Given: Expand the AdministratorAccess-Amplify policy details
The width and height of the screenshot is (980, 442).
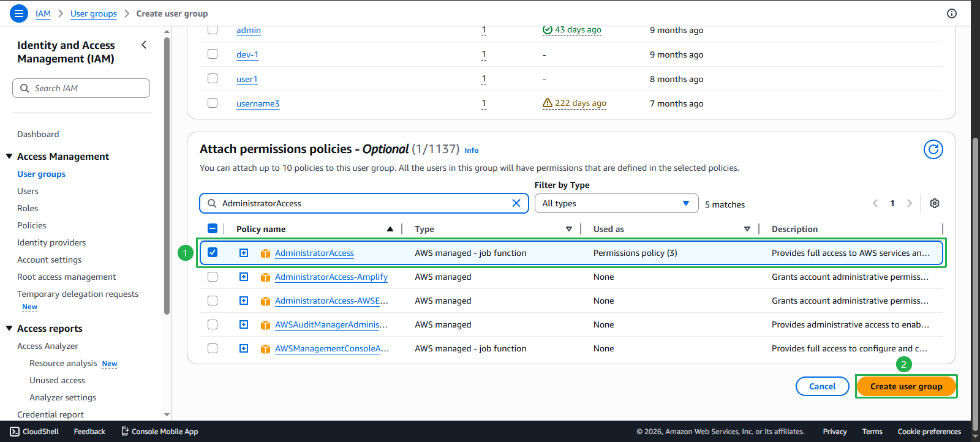Looking at the screenshot, I should 244,277.
